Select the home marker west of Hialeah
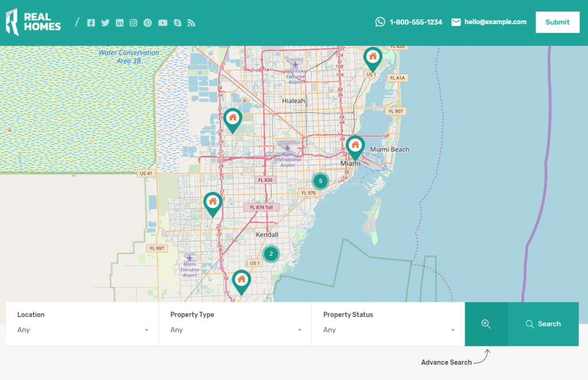588x380 pixels. pos(233,121)
